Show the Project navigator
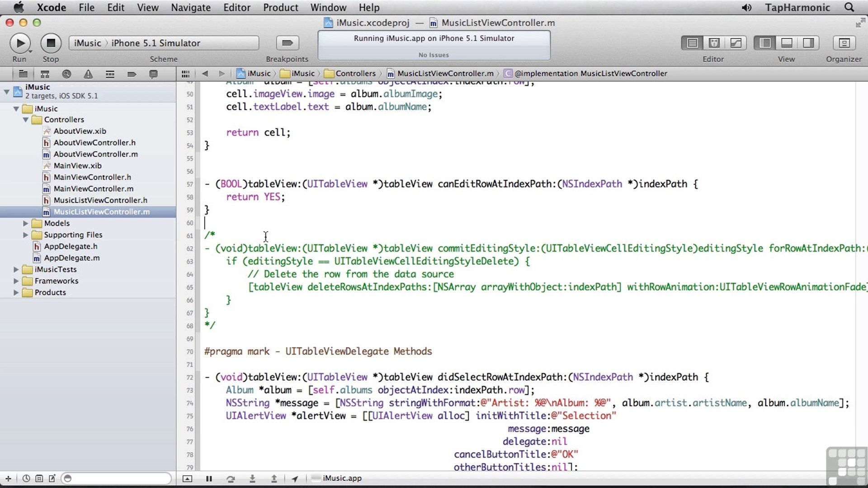868x488 pixels. tap(23, 74)
